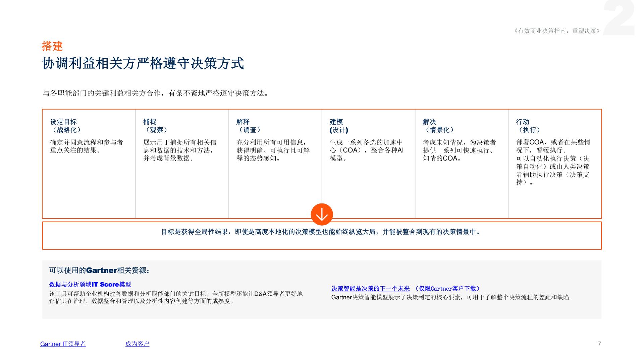Viewport: 644px width, 362px height.
Task: Select the 解释（调查）column heading
Action: (249, 126)
